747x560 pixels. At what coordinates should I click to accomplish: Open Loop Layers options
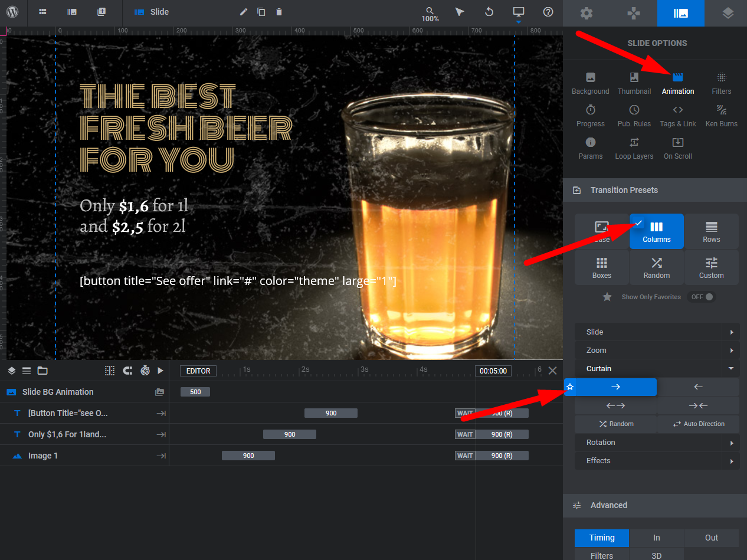tap(634, 148)
